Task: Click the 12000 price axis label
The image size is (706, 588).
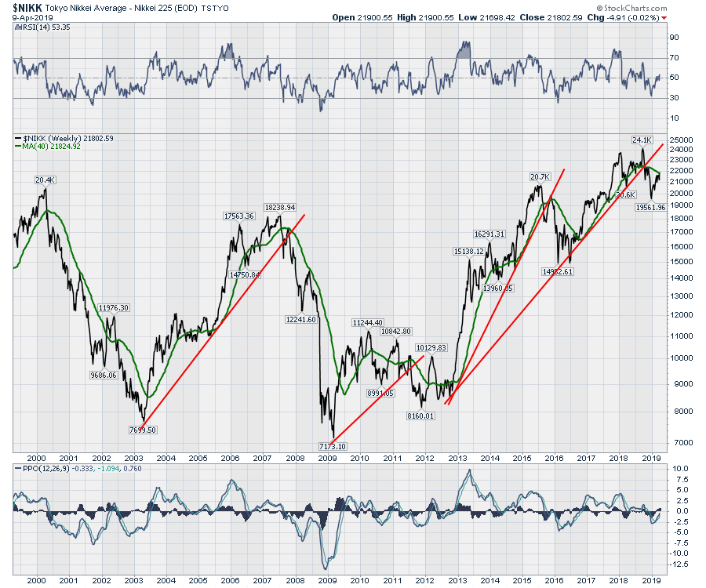Action: coord(681,315)
